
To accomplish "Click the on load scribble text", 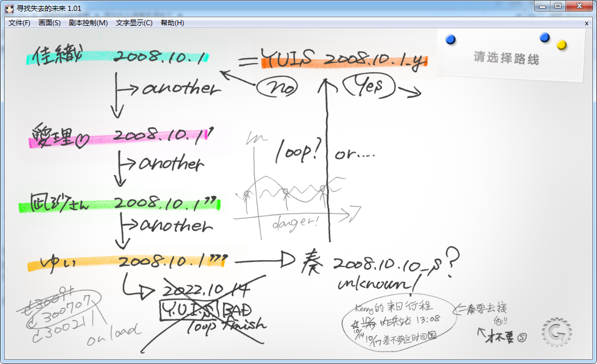I will (114, 334).
